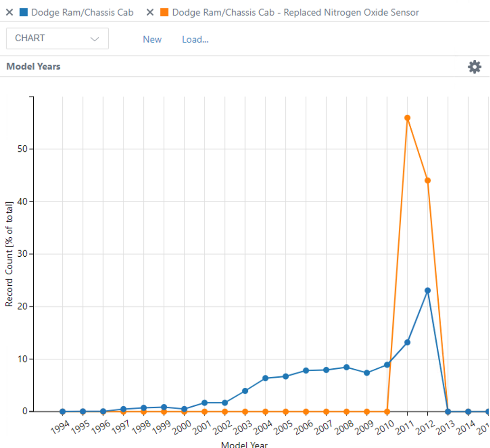Select the Dodge Ram/Chassis Cab legend label
Screen dimensions: 490x448
pyautogui.click(x=83, y=12)
